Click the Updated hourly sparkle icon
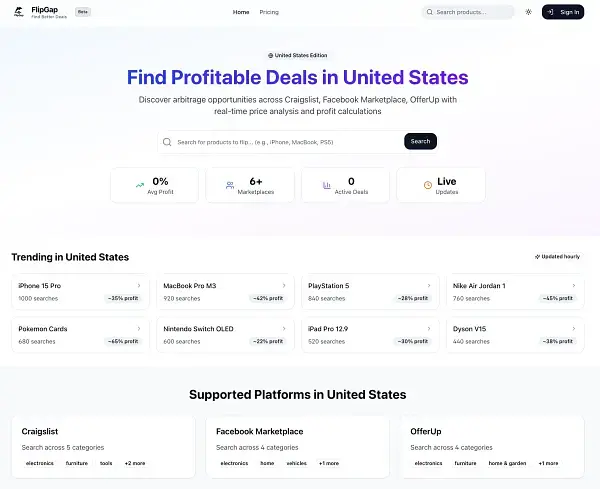The width and height of the screenshot is (600, 489). [537, 256]
